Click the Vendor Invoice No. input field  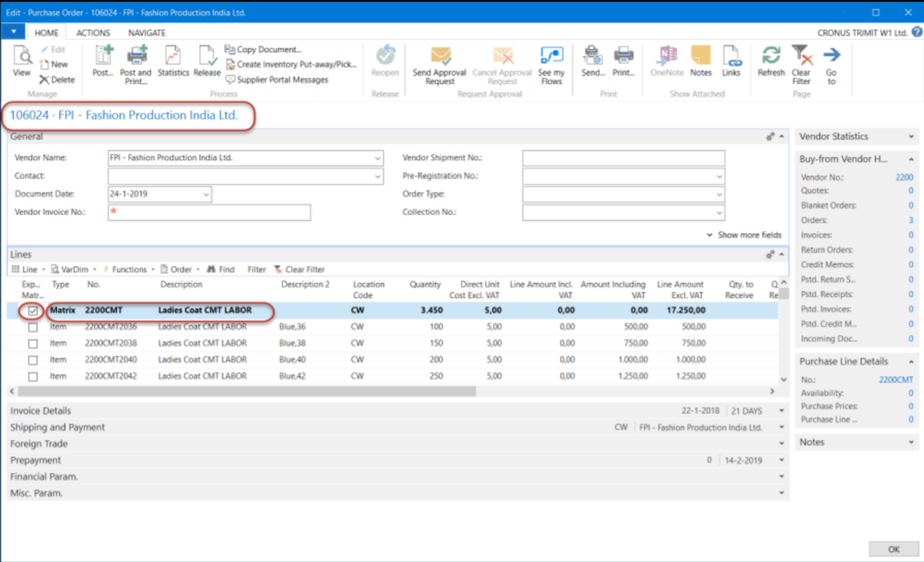(209, 212)
